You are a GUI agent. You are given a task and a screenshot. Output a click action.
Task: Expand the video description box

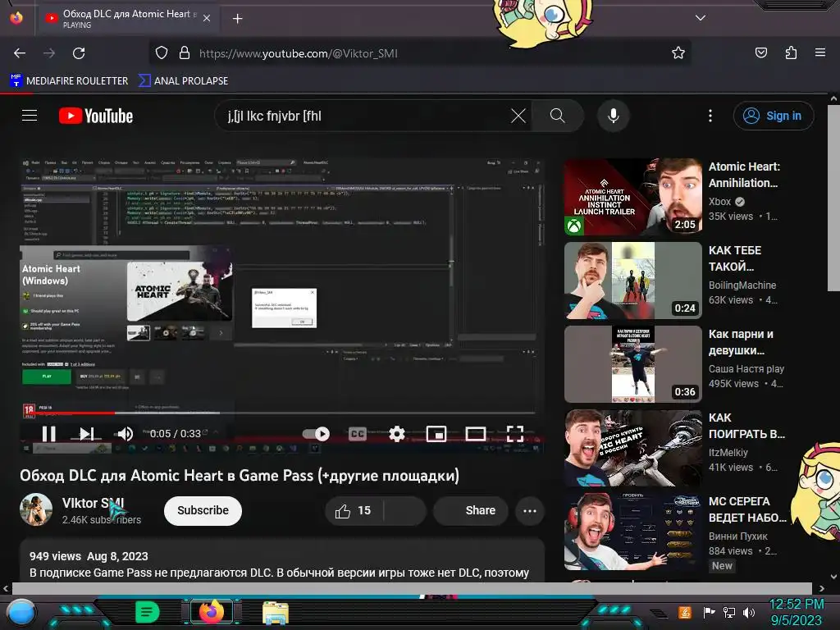click(x=282, y=561)
